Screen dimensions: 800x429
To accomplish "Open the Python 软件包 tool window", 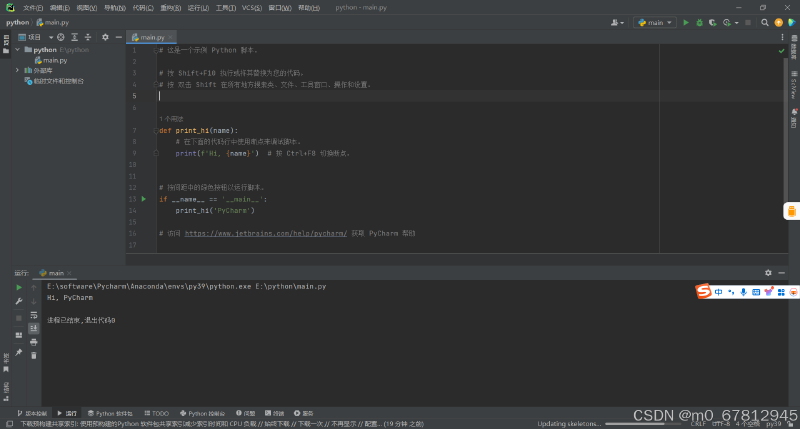I will 110,413.
